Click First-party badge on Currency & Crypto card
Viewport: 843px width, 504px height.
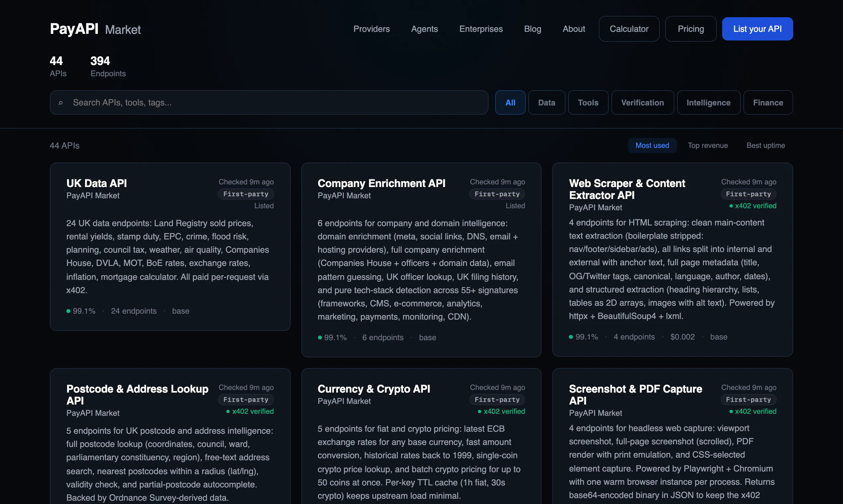(497, 400)
